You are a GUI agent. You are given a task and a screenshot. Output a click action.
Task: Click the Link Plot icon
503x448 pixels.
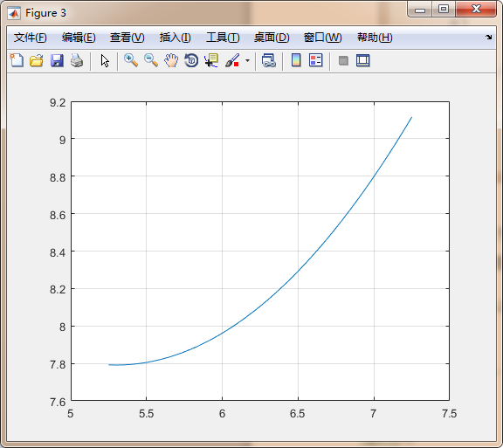268,60
